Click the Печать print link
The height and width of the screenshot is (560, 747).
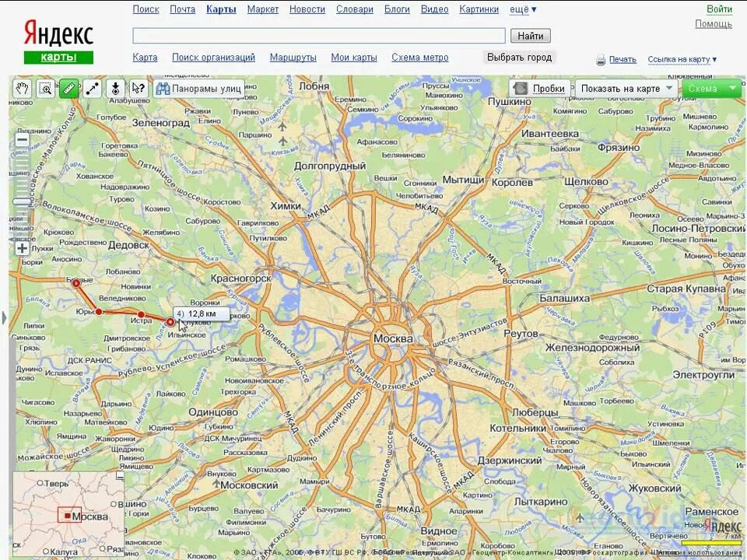click(x=622, y=60)
